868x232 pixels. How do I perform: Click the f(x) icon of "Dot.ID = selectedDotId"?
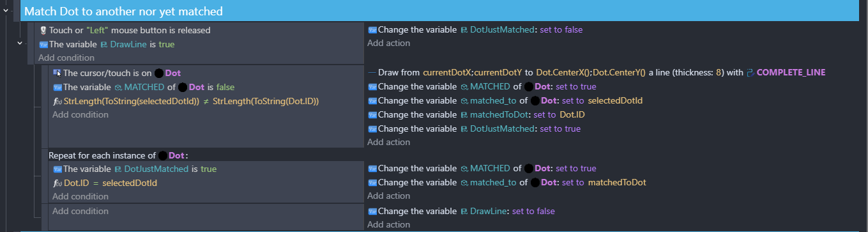(x=57, y=183)
